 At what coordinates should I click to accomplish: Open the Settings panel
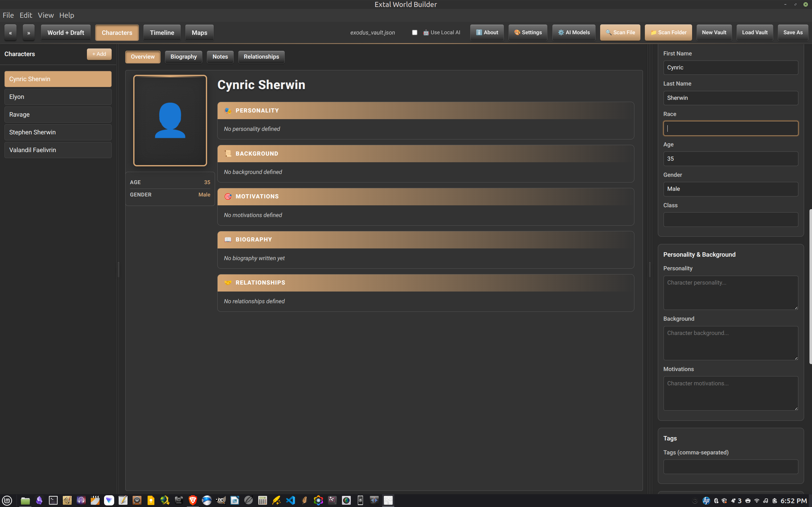pos(528,33)
